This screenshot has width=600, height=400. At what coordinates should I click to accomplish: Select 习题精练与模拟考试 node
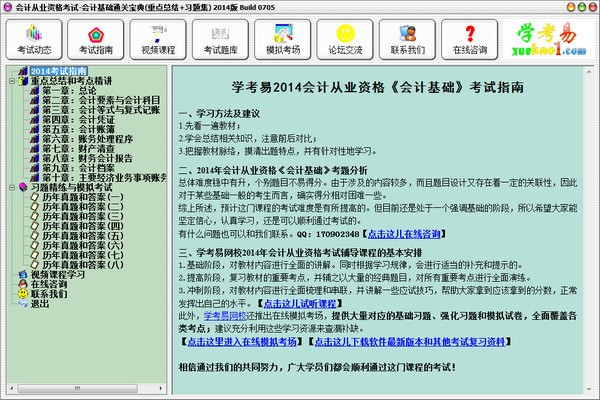pyautogui.click(x=71, y=188)
